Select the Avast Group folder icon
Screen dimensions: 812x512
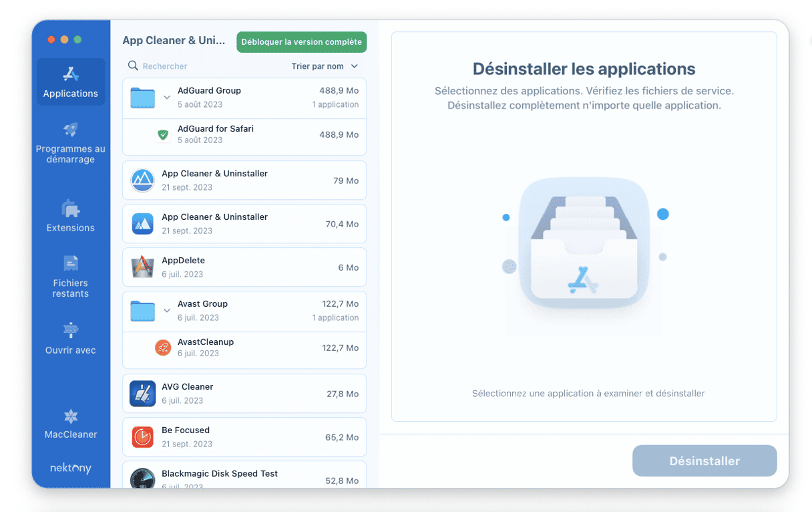[x=143, y=311]
